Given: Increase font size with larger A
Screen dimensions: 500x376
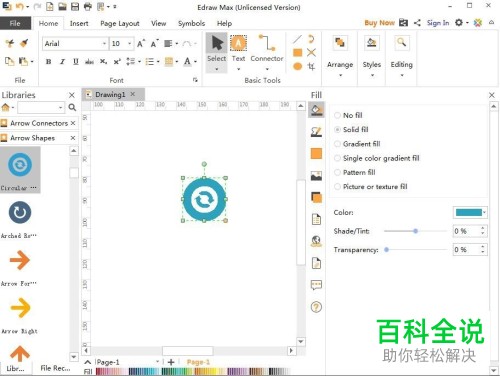Looking at the screenshot, I should click(141, 44).
